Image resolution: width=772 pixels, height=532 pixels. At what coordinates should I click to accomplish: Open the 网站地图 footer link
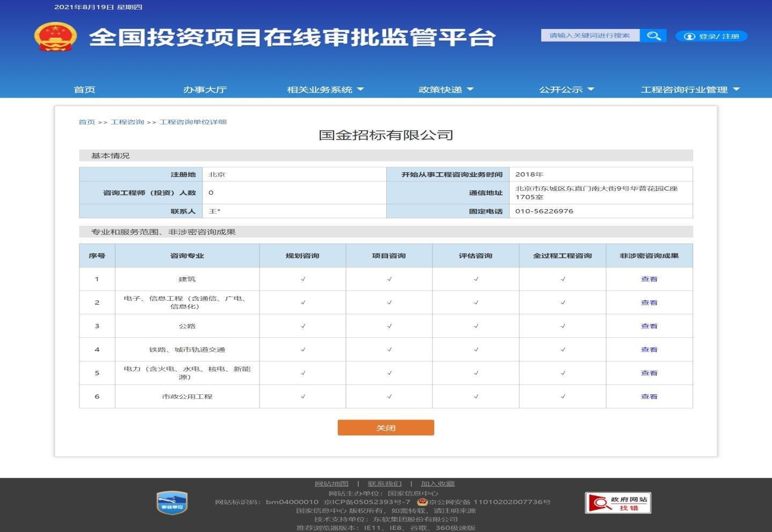(x=329, y=483)
